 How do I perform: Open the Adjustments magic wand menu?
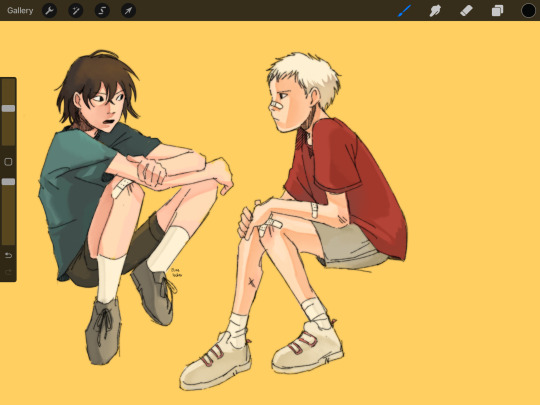(76, 11)
